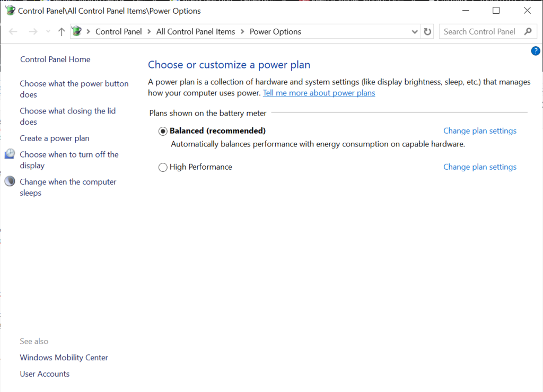543x392 pixels.
Task: Select the High Performance power plan
Action: point(163,167)
